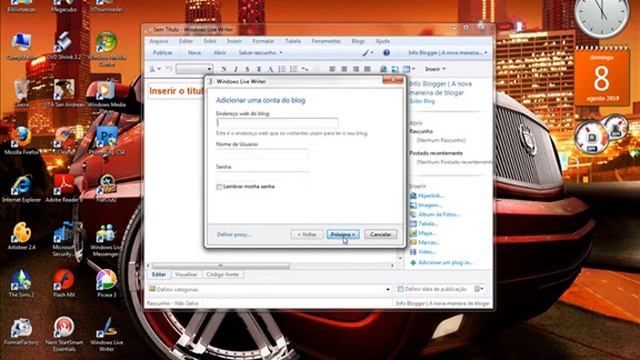Open Nero StartSmart Essentials desktop icon
640x360 pixels.
[64, 335]
